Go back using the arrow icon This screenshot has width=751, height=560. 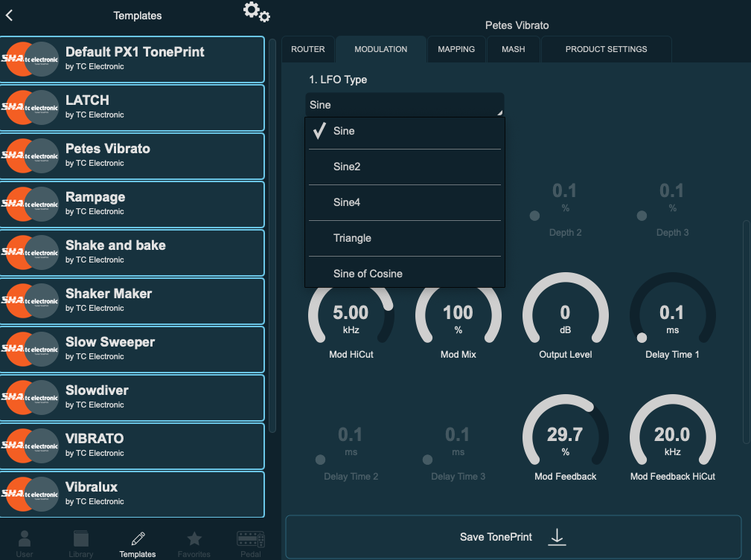(9, 16)
